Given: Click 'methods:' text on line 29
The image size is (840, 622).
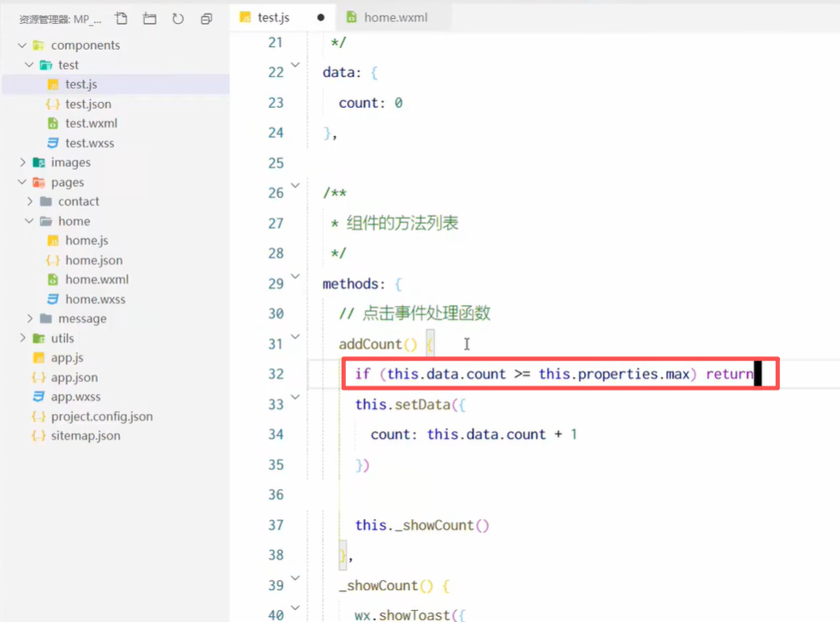Looking at the screenshot, I should 354,284.
